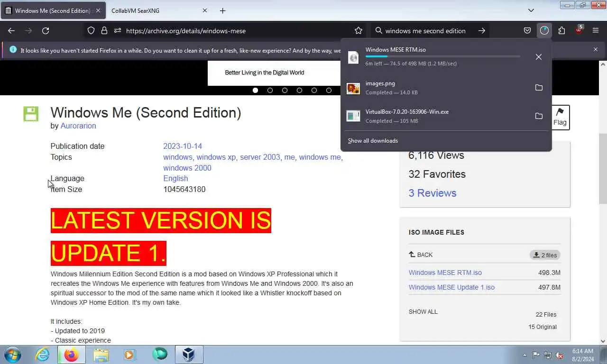Viewport: 607px width, 364px height.
Task: Open the muted volume tray icon
Action: (x=559, y=355)
